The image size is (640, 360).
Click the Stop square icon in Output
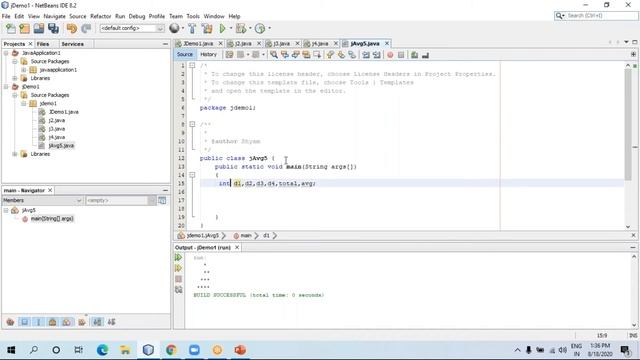178,279
